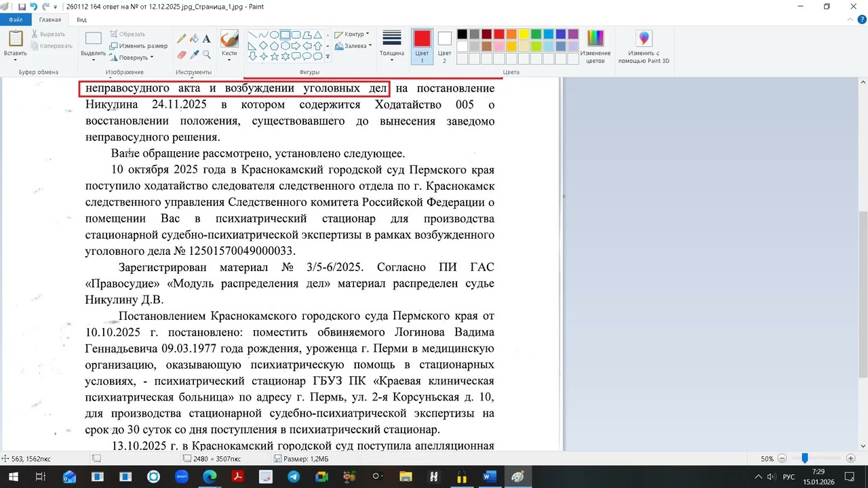Switch to the View (Вид) tab
Viewport: 868px width, 488px height.
coord(81,20)
